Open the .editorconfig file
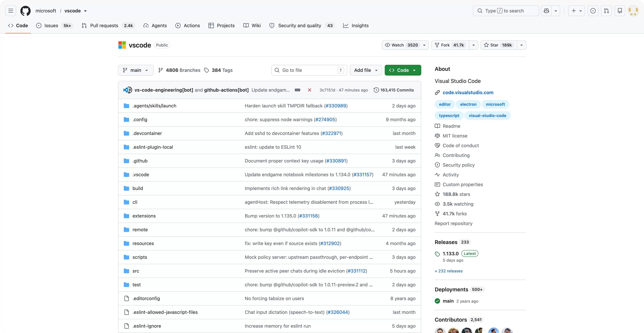644x333 pixels. [x=146, y=298]
